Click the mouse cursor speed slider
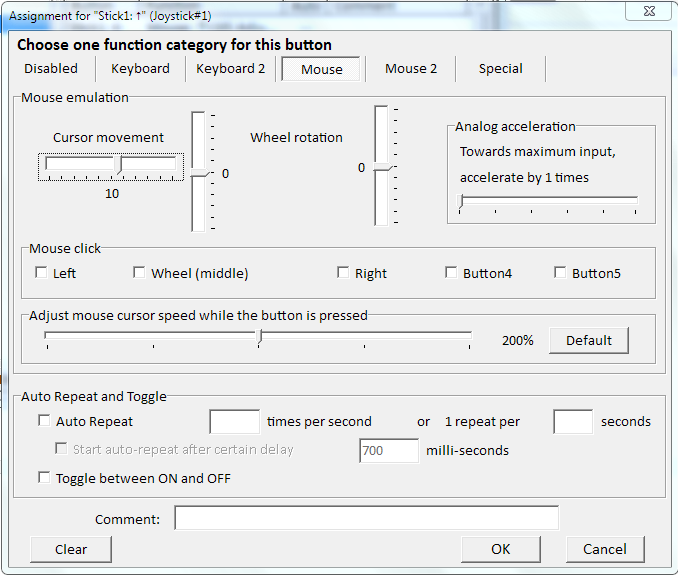Screen dimensions: 678x576 (258, 337)
